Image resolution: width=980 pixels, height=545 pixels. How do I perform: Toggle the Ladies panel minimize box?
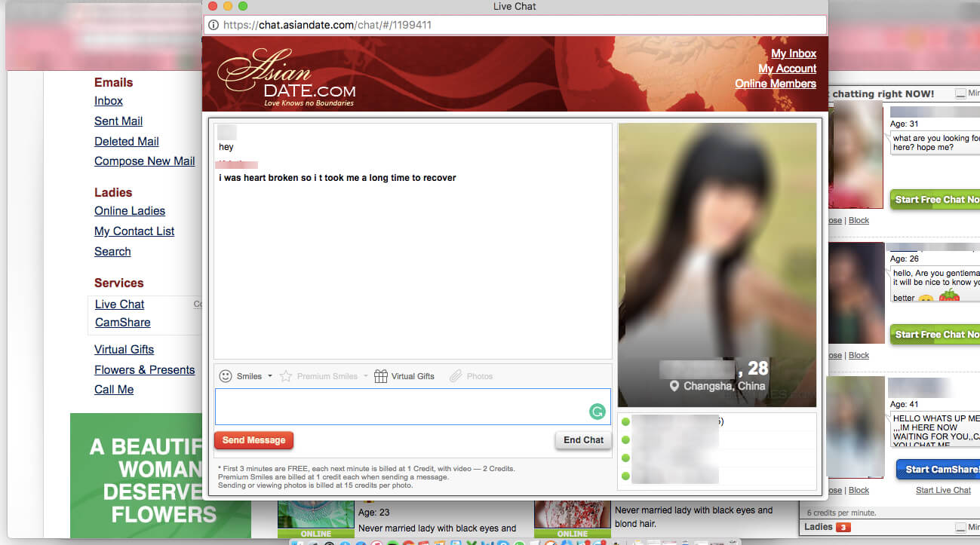pos(960,527)
